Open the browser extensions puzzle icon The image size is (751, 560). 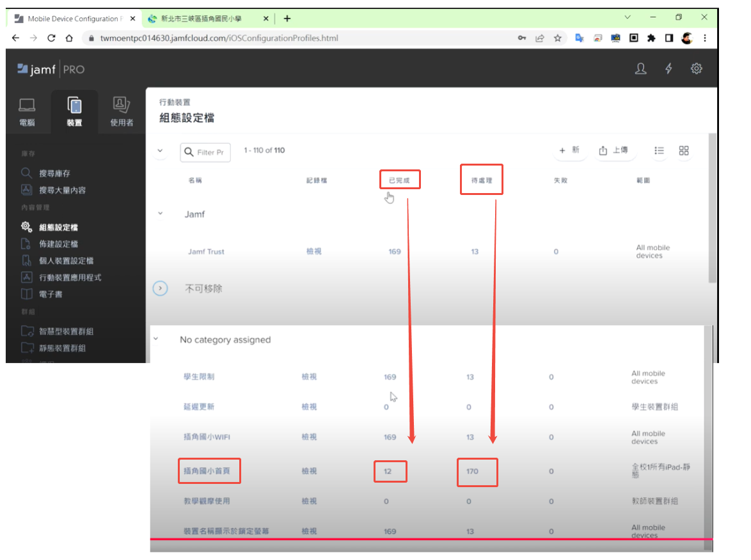click(x=651, y=38)
